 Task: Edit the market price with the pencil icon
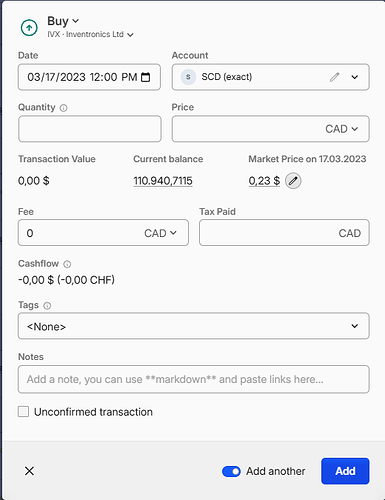[x=293, y=181]
